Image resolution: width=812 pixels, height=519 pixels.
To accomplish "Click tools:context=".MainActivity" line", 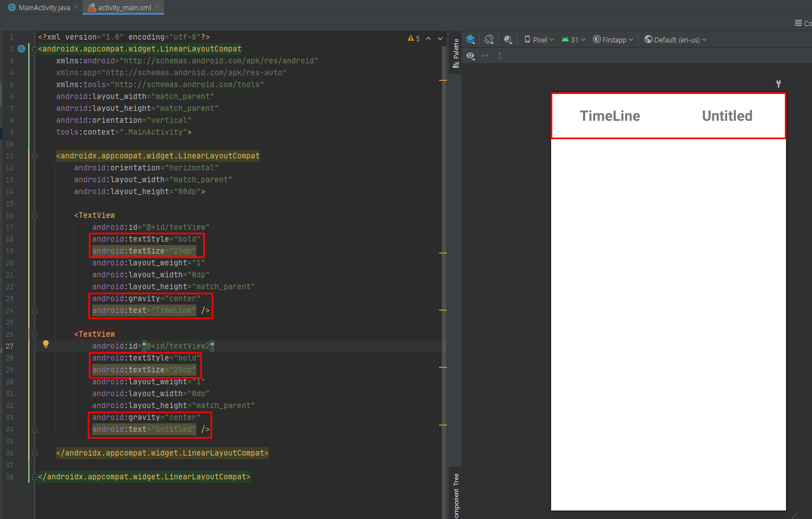I will (123, 132).
